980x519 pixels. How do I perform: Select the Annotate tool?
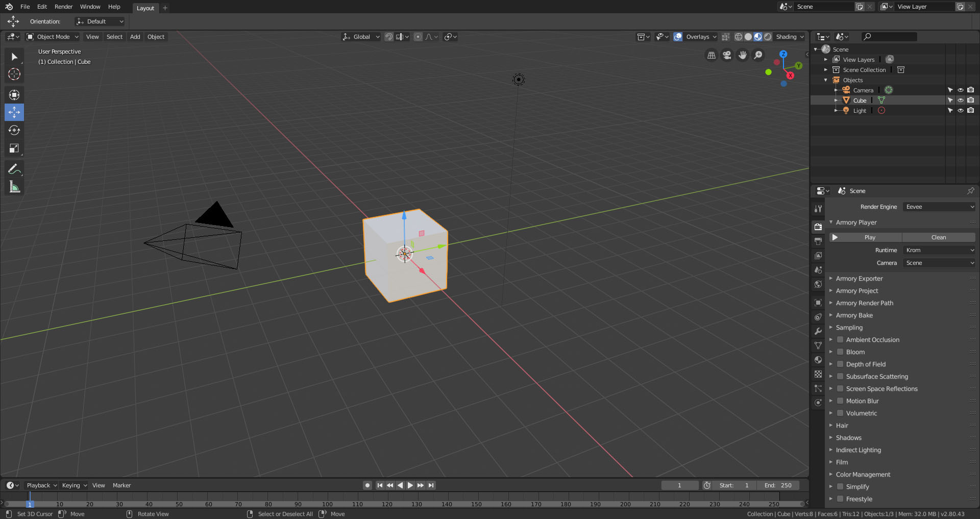pos(14,169)
